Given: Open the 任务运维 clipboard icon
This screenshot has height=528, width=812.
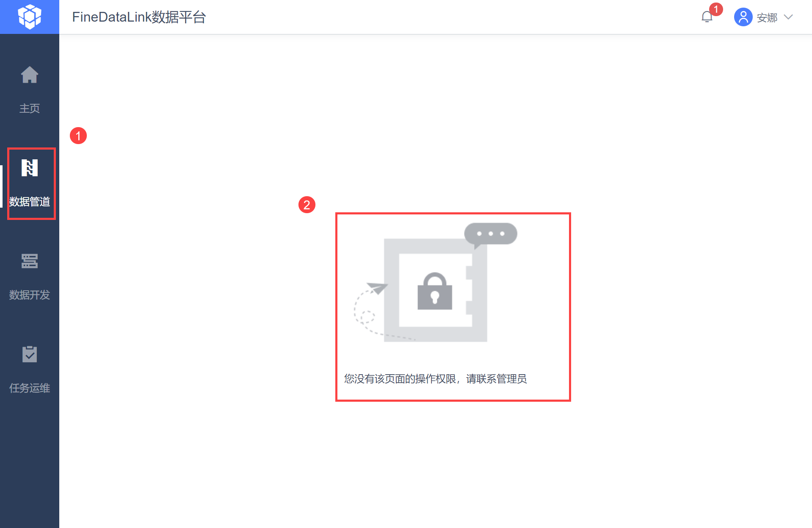Looking at the screenshot, I should 30,354.
